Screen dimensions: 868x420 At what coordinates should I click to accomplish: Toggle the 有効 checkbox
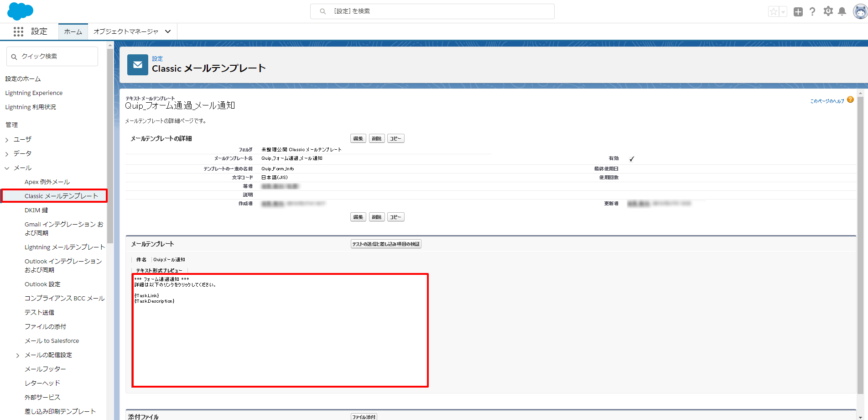tap(632, 159)
